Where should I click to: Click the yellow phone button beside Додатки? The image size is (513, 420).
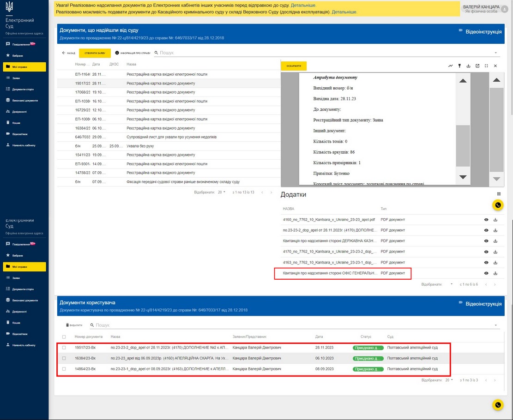pyautogui.click(x=498, y=205)
